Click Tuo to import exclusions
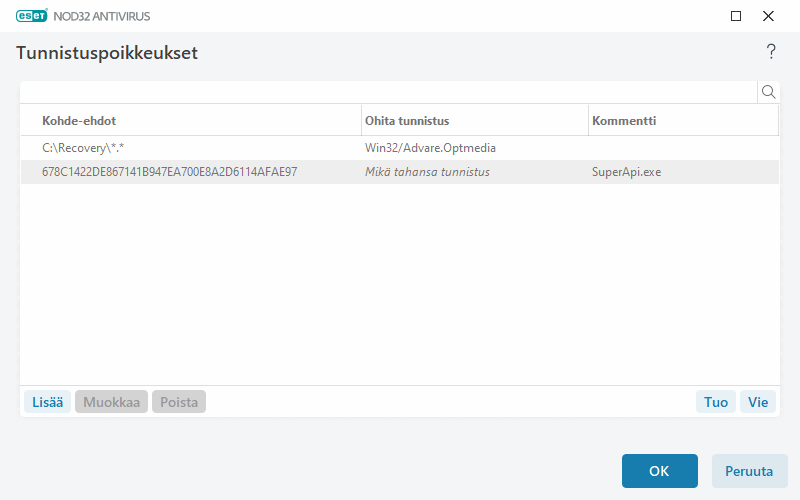Image resolution: width=800 pixels, height=500 pixels. [x=716, y=402]
